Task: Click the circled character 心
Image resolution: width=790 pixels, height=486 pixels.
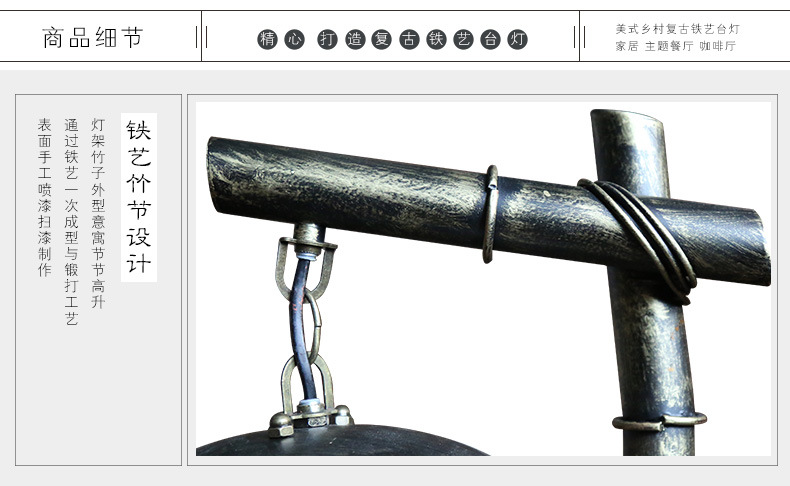Action: (295, 39)
